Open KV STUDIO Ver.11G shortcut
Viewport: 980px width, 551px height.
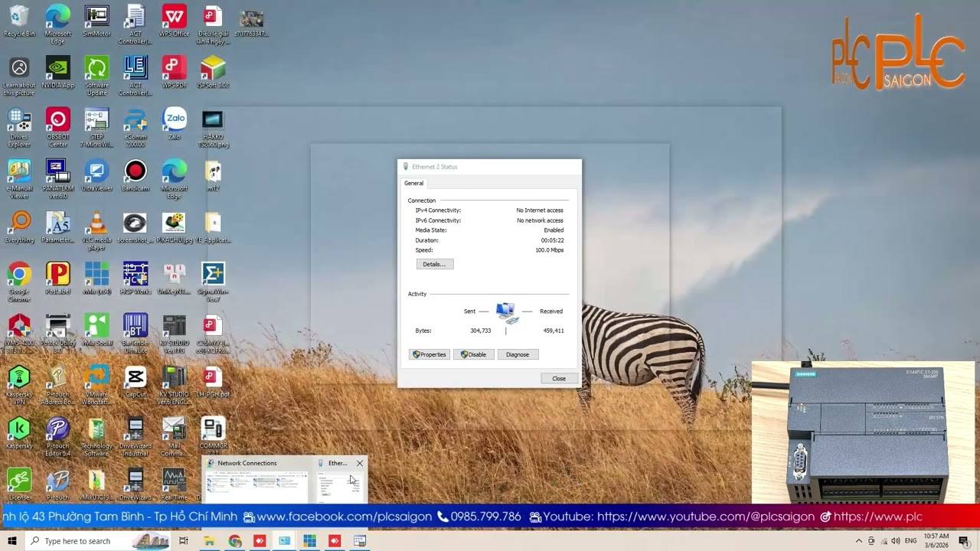(x=174, y=334)
